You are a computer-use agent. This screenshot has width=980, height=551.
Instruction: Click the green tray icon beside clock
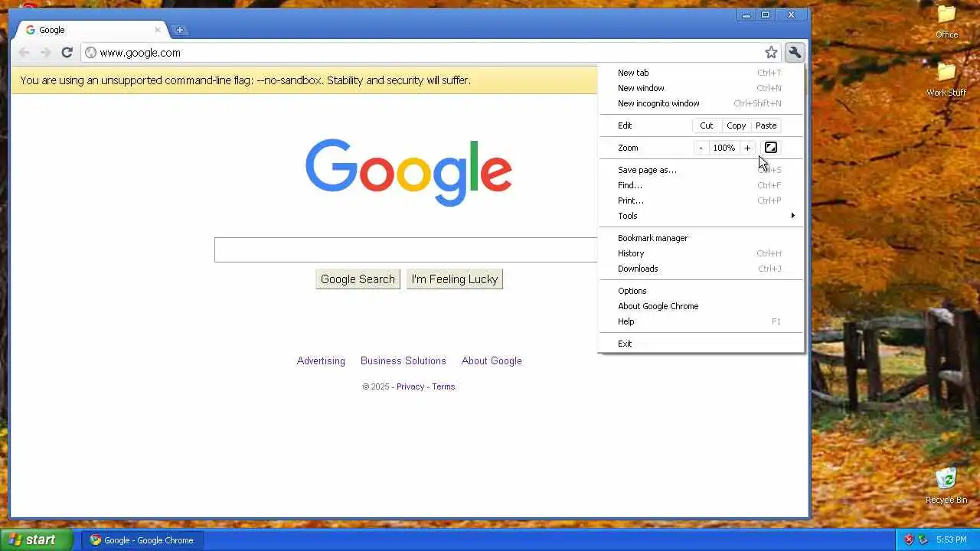(923, 540)
